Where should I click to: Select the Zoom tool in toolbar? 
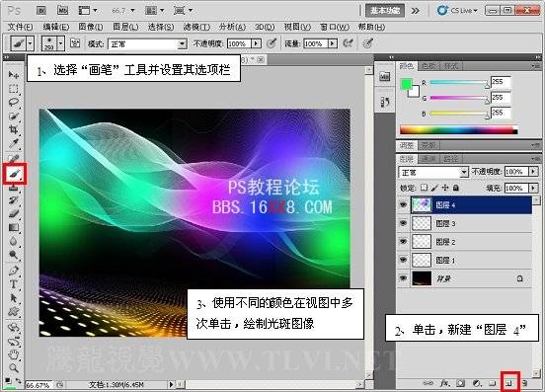14,367
